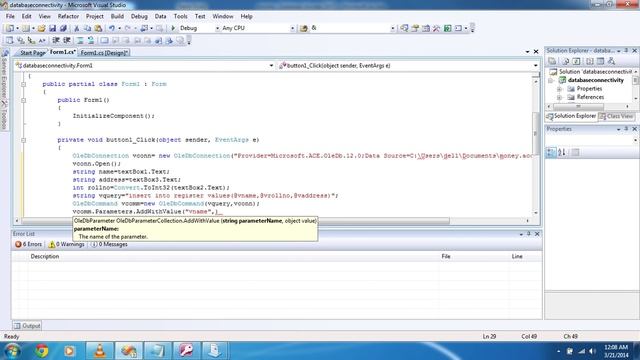640x360 pixels.
Task: Expand the References node in Solution Explorer
Action: (x=560, y=97)
